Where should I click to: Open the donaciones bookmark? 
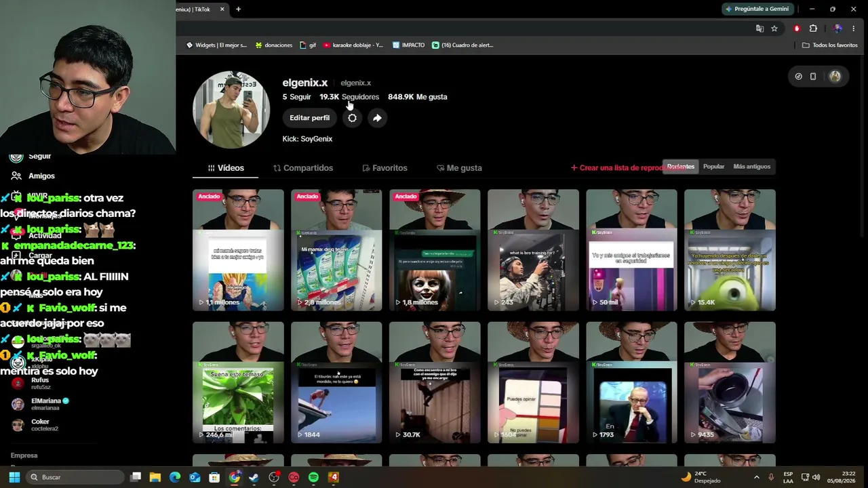click(x=274, y=45)
